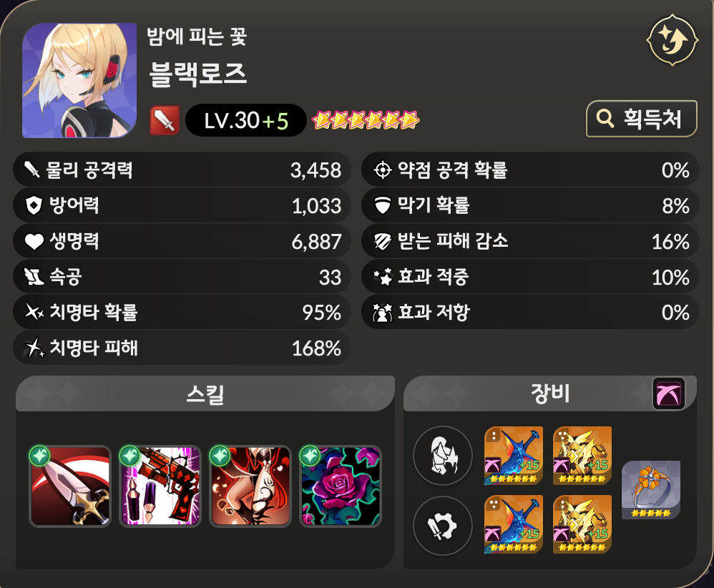
Task: Click the 물리 공격력 stat row
Action: pyautogui.click(x=182, y=170)
